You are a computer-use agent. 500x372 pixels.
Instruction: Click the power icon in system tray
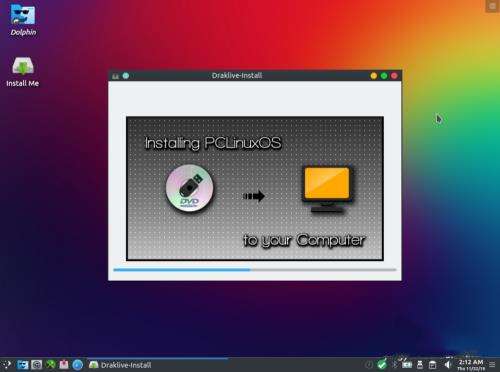pos(369,365)
